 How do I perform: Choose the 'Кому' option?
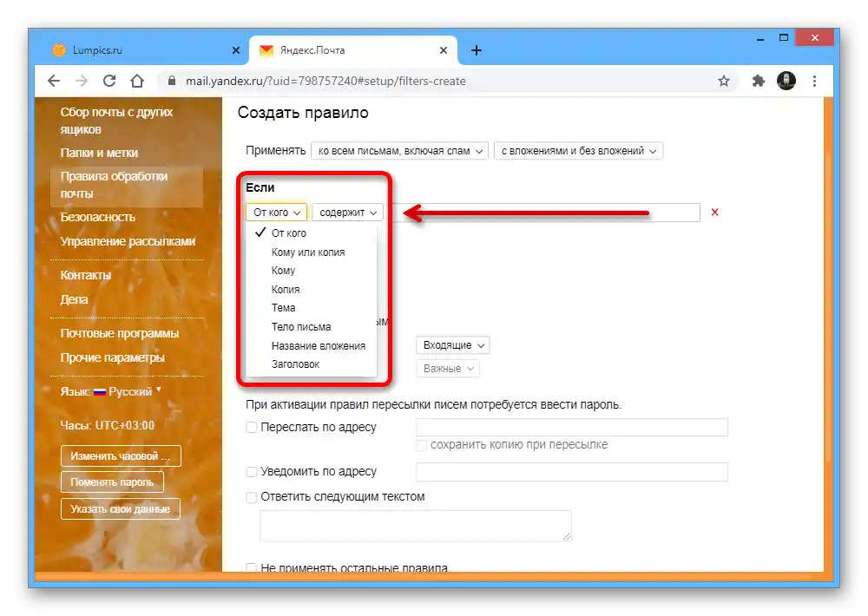coord(311,271)
